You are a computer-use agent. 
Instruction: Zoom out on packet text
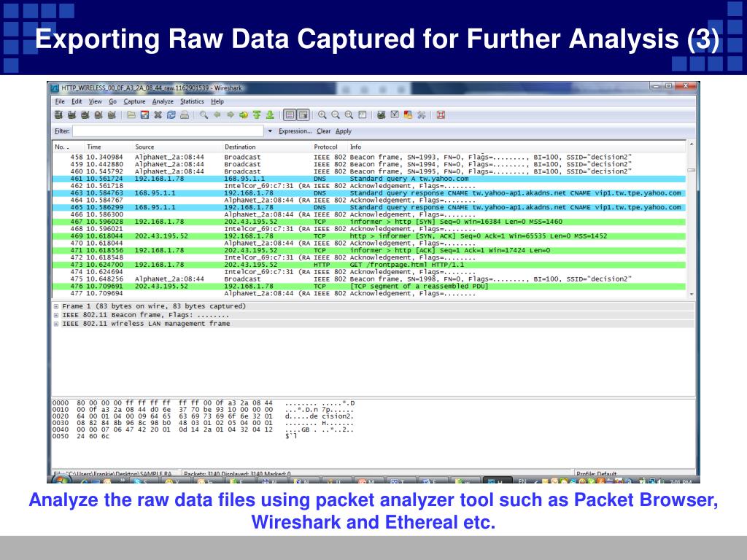[x=336, y=114]
